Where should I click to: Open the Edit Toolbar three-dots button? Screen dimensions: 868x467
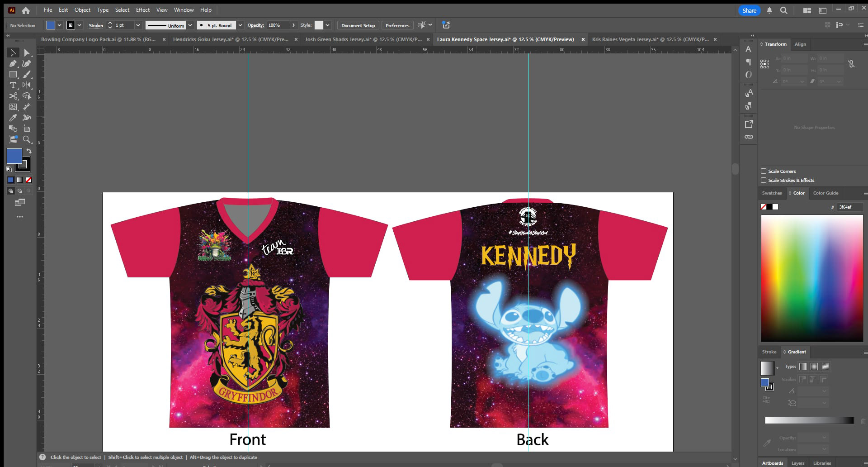point(19,217)
